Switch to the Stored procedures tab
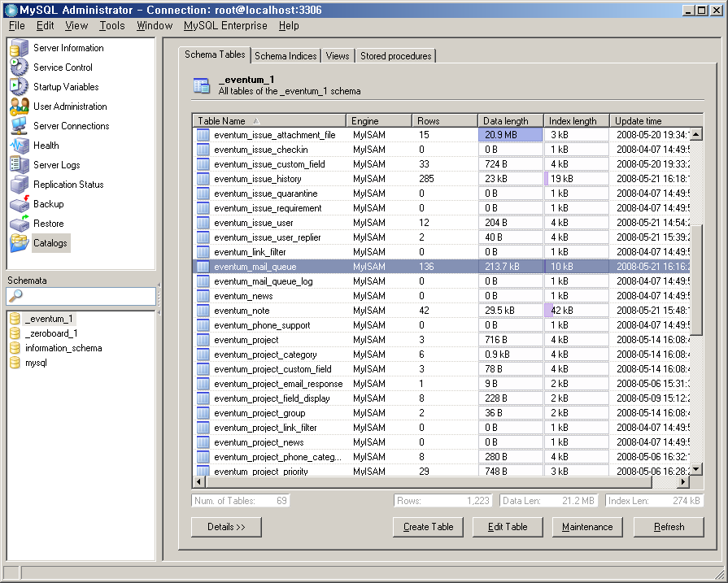This screenshot has width=728, height=583. [x=395, y=56]
